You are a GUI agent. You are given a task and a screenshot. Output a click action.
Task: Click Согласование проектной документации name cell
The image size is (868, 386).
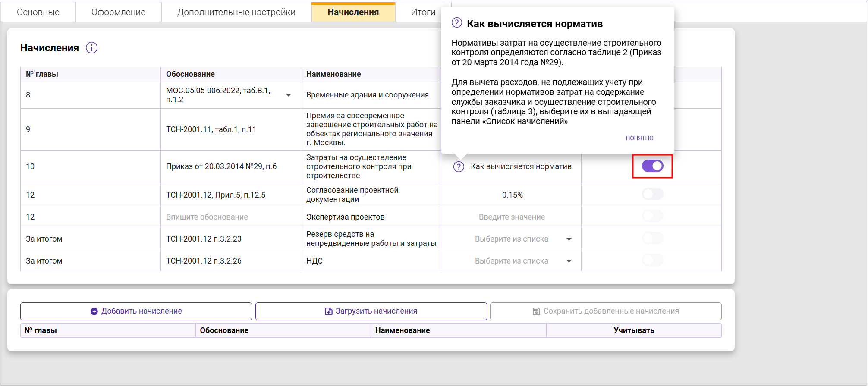(x=371, y=195)
